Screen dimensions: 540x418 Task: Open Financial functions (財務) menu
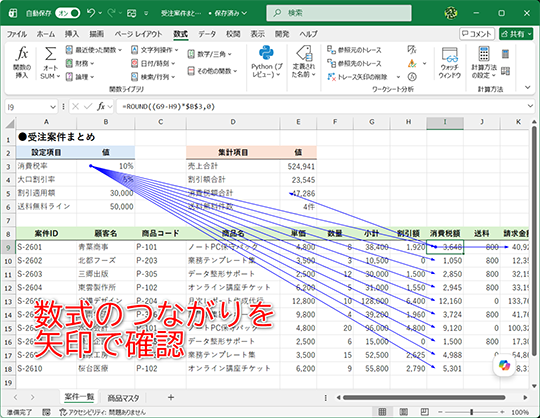[x=80, y=63]
